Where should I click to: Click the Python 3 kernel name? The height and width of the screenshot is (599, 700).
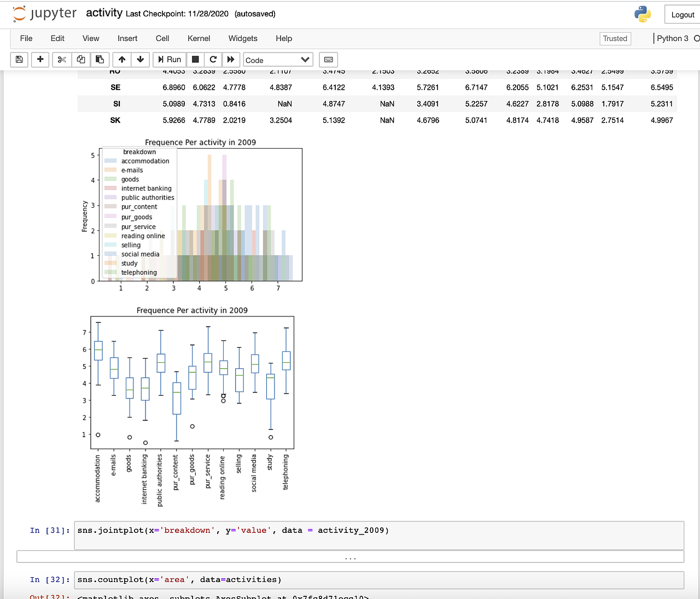click(x=673, y=38)
